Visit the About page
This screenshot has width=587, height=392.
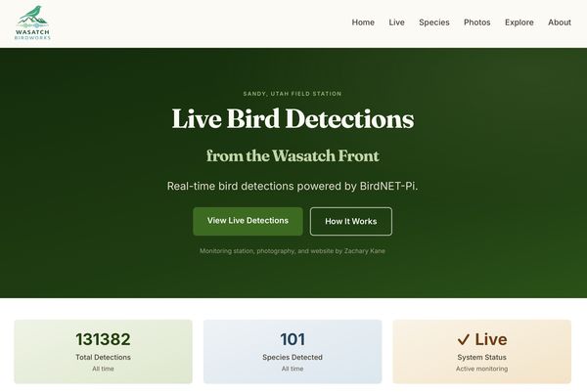pos(560,22)
